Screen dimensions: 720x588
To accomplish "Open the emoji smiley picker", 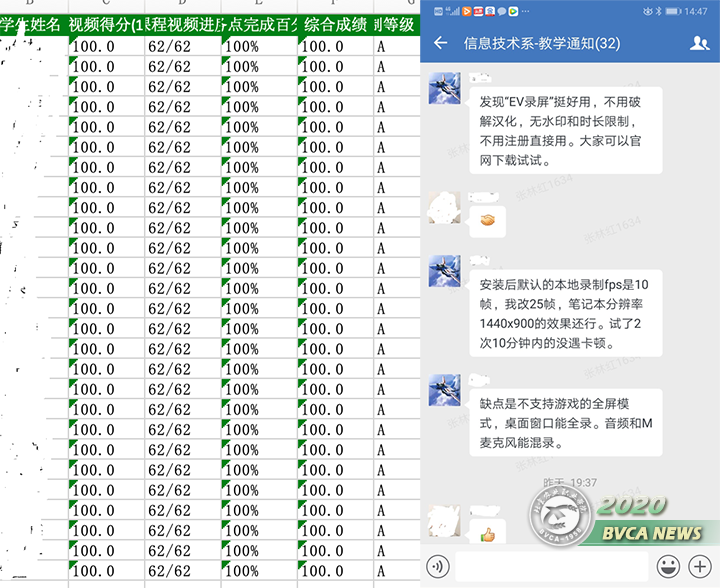I will click(x=670, y=566).
